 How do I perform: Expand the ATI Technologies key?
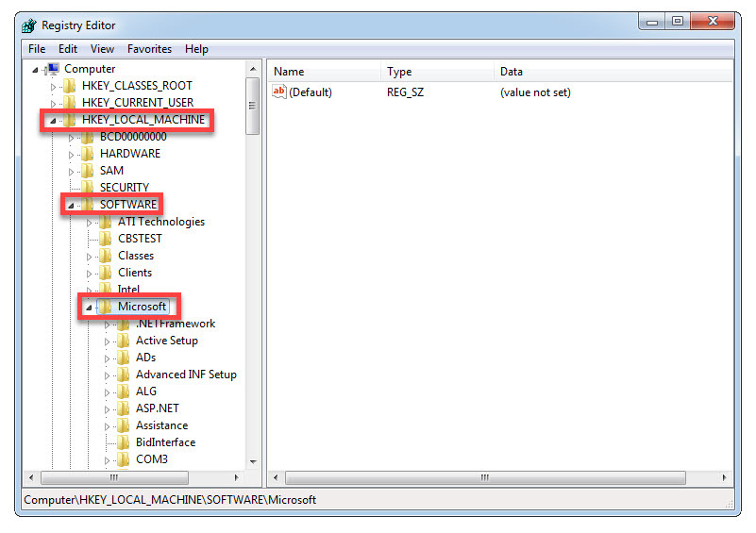89,224
